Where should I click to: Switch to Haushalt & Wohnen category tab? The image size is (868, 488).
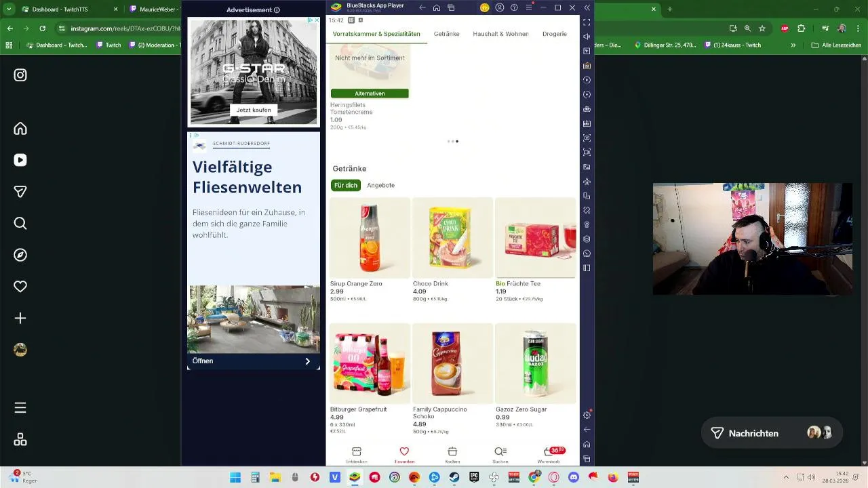(500, 34)
